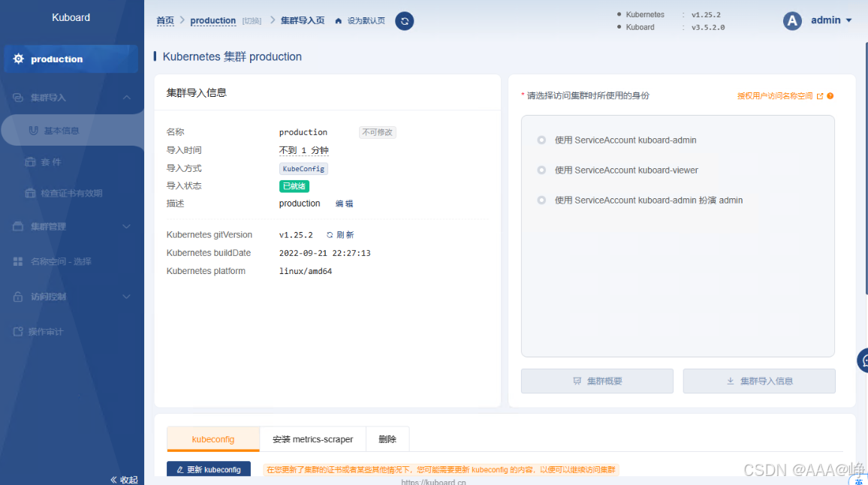Click the external link icon next to 授权用户访问名称空间
Viewport: 868px width, 485px height.
[820, 96]
